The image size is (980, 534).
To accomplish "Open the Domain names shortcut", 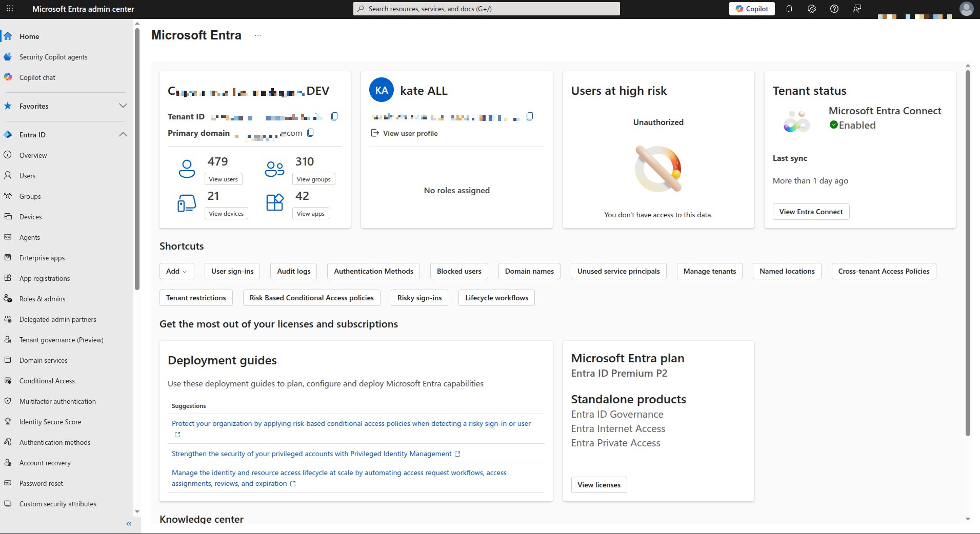I will tap(529, 271).
